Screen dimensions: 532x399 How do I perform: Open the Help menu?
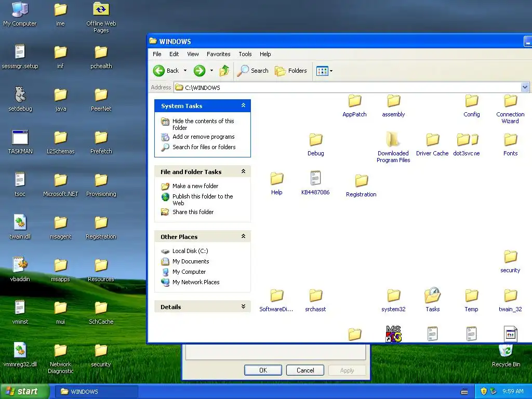265,54
